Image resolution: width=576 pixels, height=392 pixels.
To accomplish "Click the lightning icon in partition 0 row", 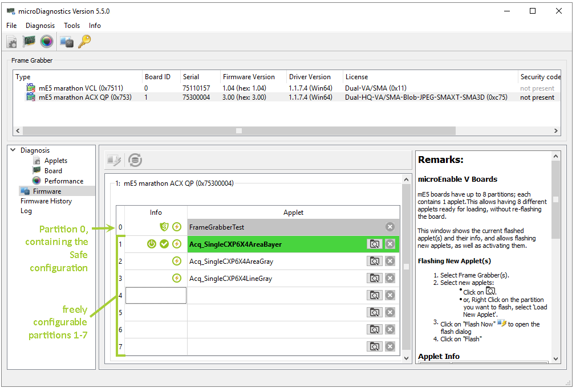I will click(177, 227).
